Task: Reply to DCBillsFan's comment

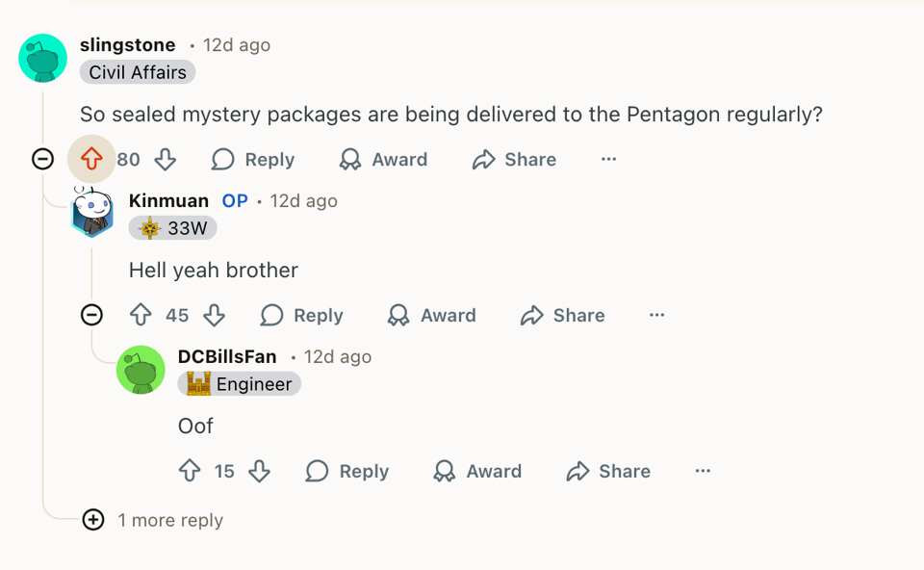Action: tap(347, 471)
